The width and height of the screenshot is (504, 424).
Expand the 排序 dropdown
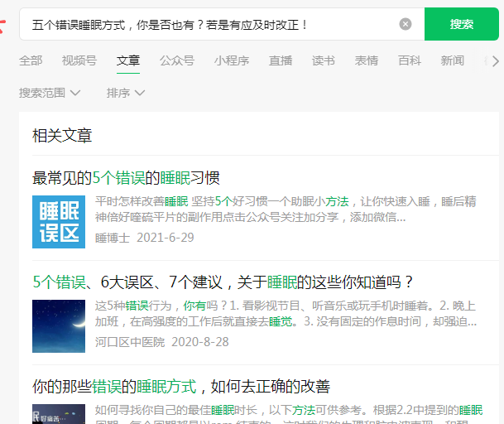[x=126, y=93]
